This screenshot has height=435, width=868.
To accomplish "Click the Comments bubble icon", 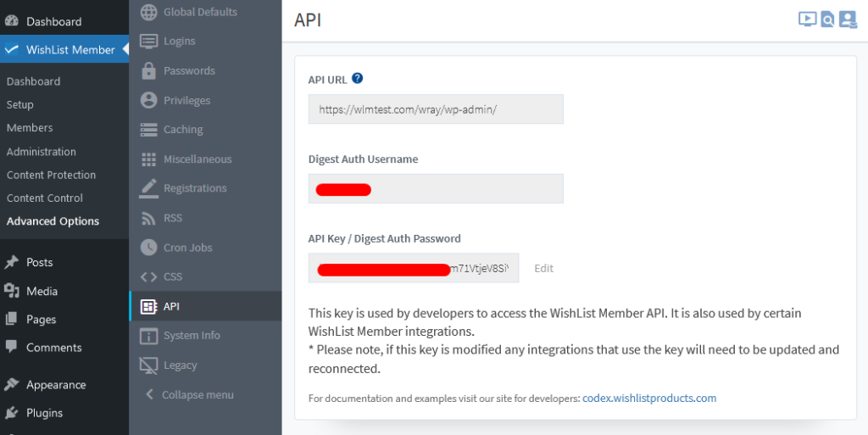I will (x=11, y=347).
